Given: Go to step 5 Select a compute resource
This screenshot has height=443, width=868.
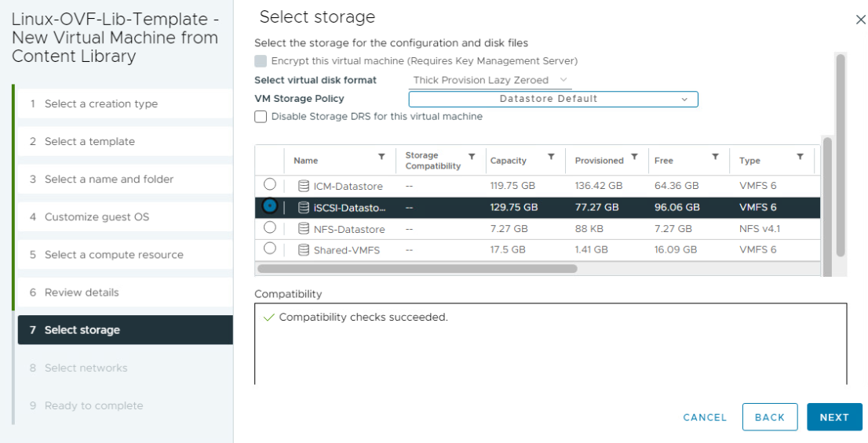Looking at the screenshot, I should pyautogui.click(x=125, y=254).
